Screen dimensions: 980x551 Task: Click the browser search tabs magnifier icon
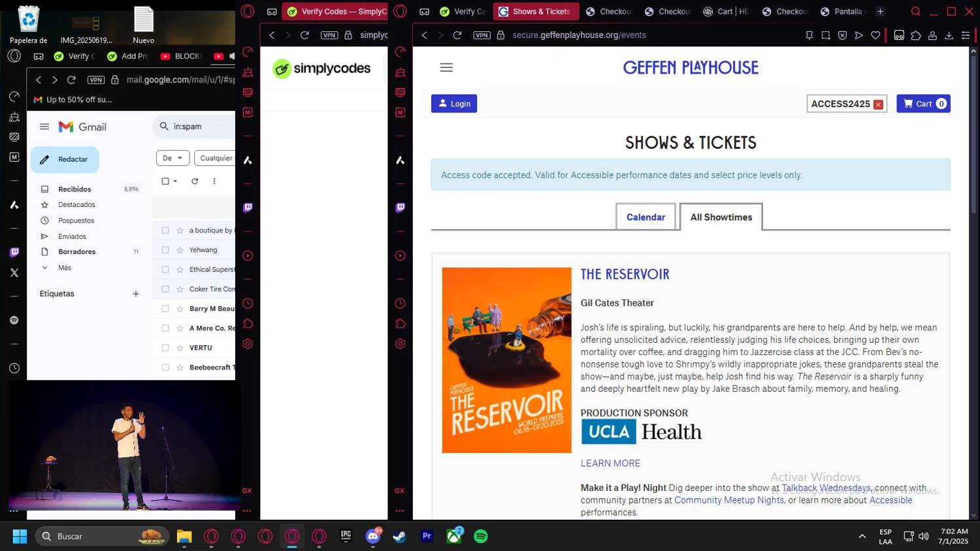(x=916, y=11)
